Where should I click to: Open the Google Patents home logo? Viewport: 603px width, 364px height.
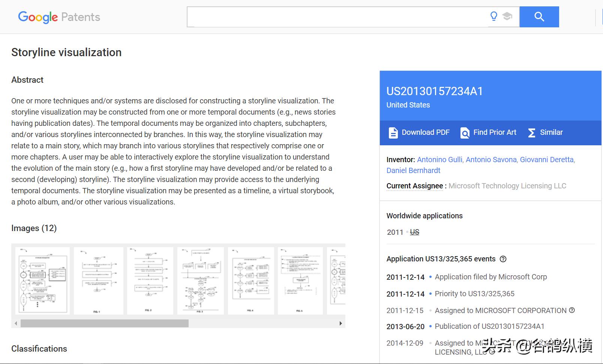point(59,17)
